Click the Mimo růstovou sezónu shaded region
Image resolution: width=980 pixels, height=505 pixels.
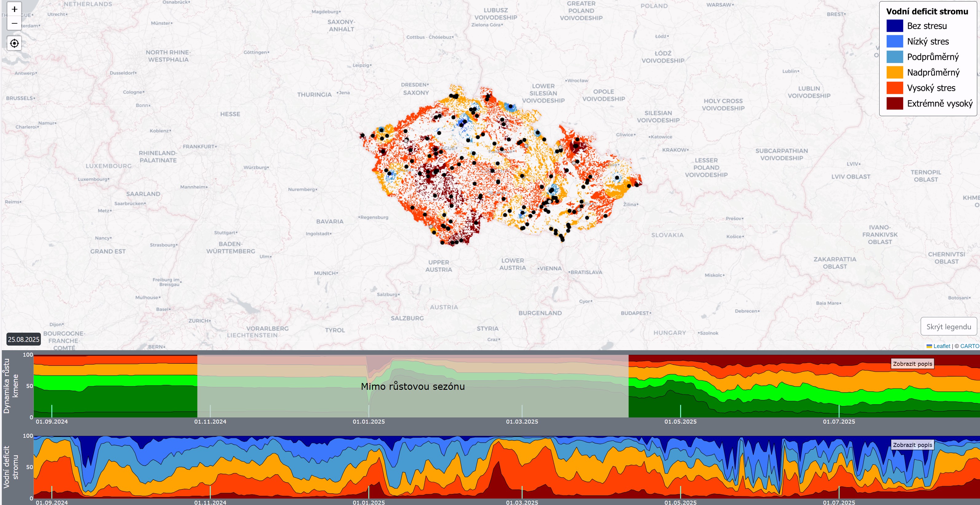(x=413, y=386)
